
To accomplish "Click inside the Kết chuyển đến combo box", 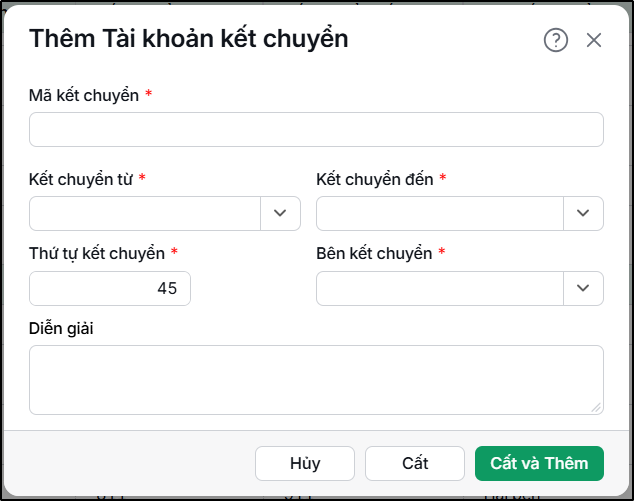I will [440, 213].
